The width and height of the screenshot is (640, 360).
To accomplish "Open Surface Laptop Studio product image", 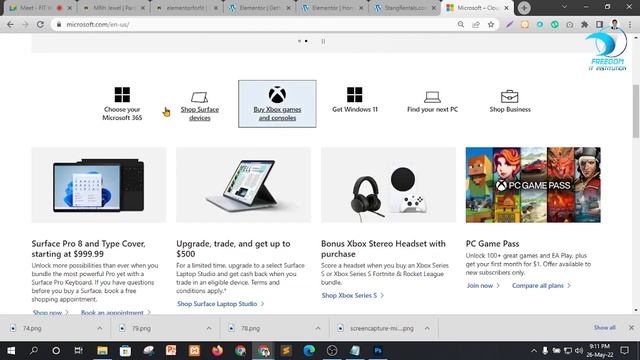I will coord(243,185).
